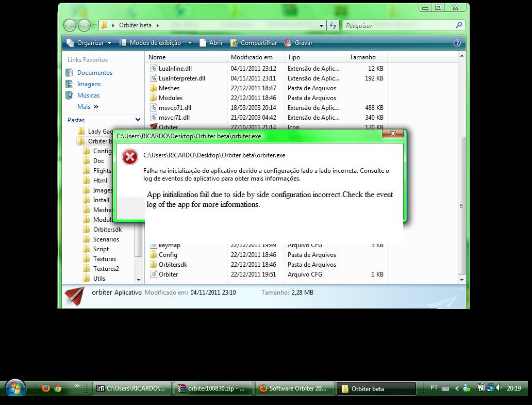The image size is (532, 405).
Task: Click the Compartilhar toolbar button
Action: coord(254,43)
